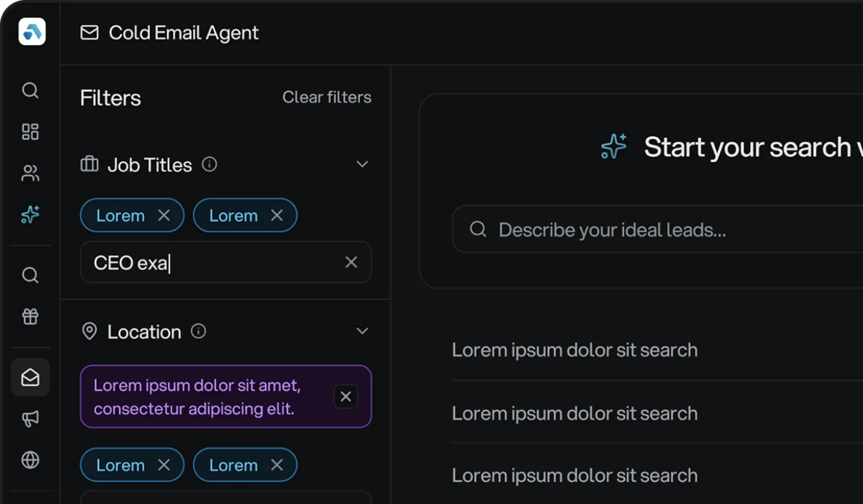
Task: Open the megaphone campaigns icon
Action: coord(30,418)
